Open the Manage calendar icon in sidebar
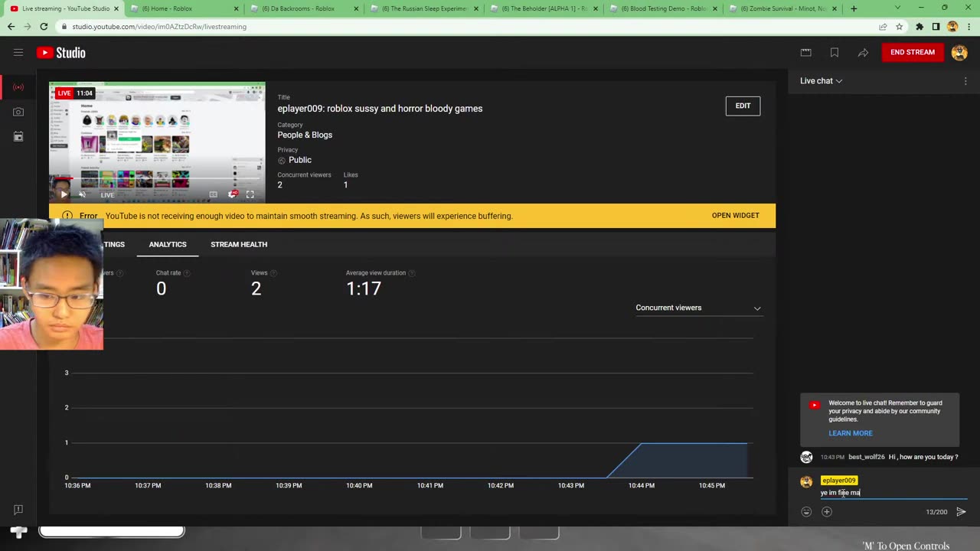The width and height of the screenshot is (980, 551). tap(18, 136)
